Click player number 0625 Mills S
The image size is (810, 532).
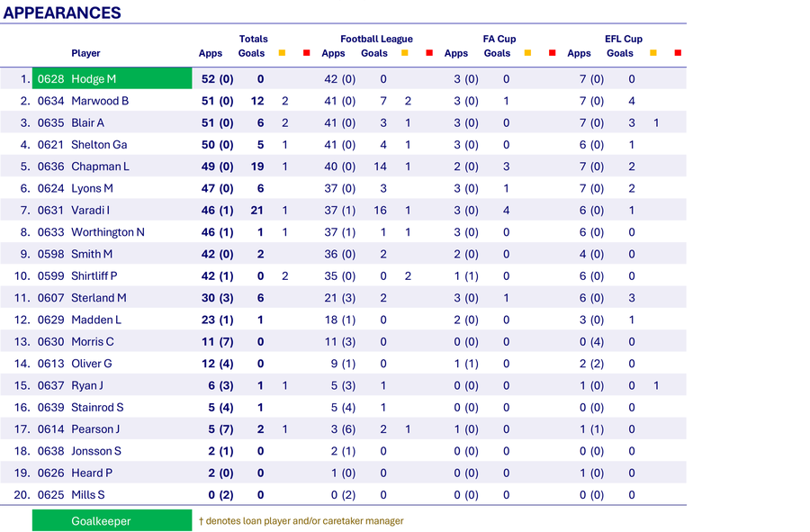[x=71, y=495]
